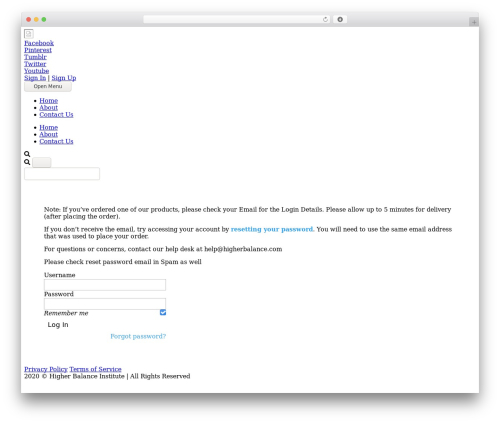Click the broken logo image placeholder
Screen dimensions: 500x423
click(x=29, y=34)
